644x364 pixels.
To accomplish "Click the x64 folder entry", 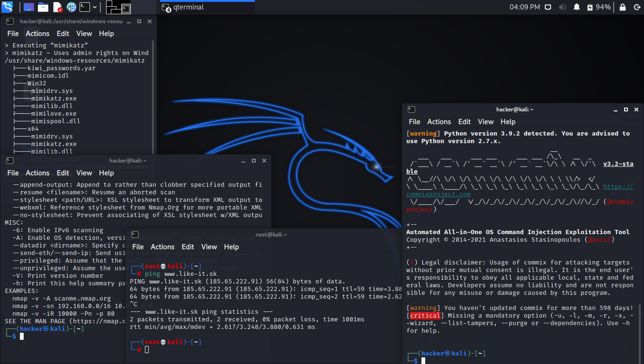I will [x=33, y=129].
